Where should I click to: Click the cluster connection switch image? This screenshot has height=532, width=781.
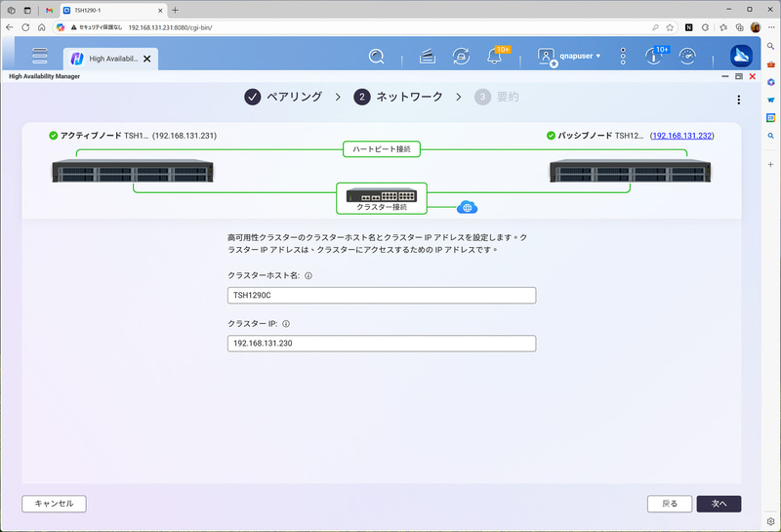tap(382, 195)
